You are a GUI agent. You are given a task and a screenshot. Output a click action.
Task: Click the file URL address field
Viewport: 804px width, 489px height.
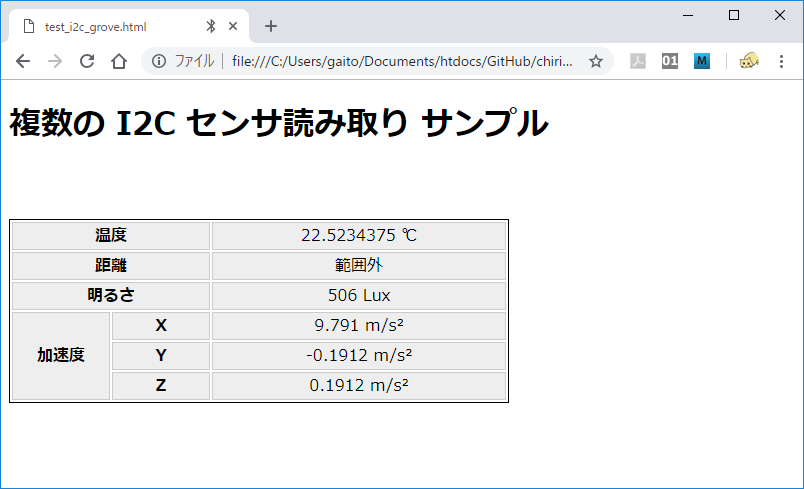[402, 61]
